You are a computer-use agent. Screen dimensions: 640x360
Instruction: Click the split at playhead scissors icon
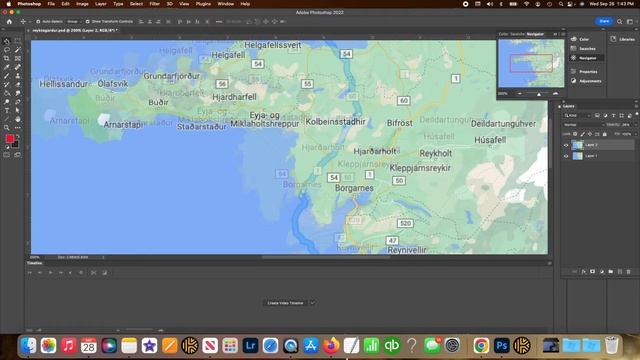pyautogui.click(x=93, y=273)
